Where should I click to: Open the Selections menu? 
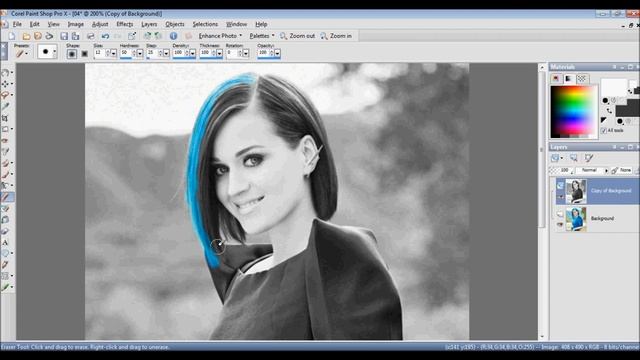205,24
